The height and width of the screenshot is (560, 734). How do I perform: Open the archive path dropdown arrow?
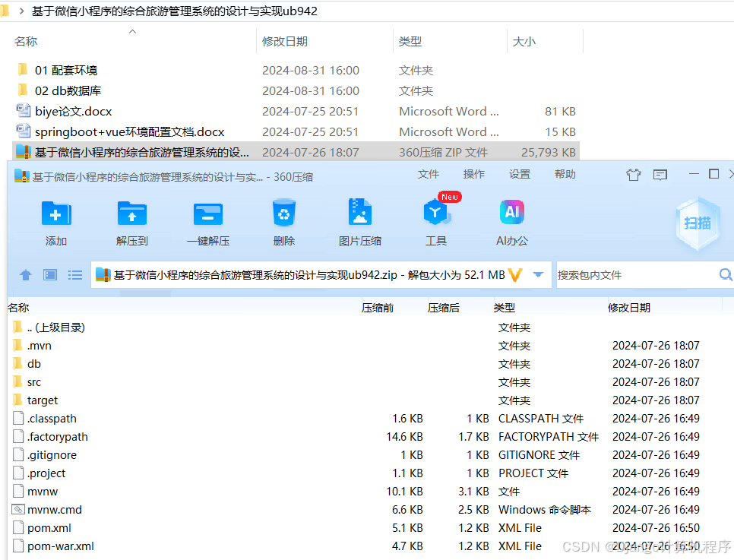537,275
